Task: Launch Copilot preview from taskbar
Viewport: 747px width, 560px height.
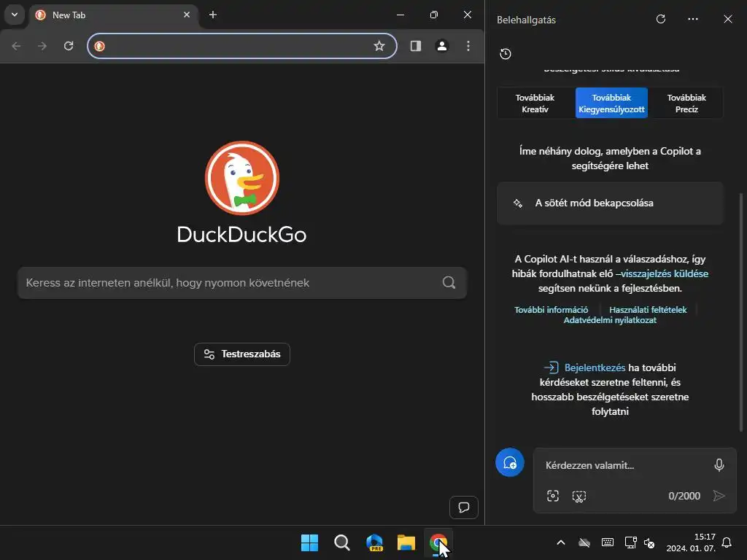Action: coord(374,542)
